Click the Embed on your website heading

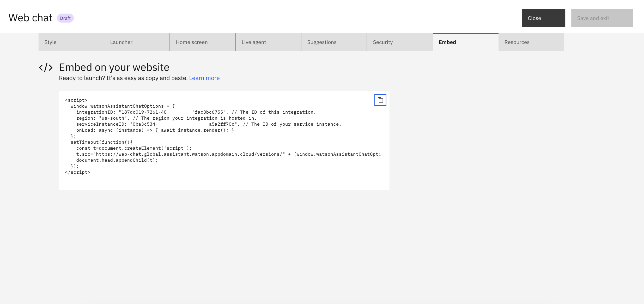pos(114,67)
